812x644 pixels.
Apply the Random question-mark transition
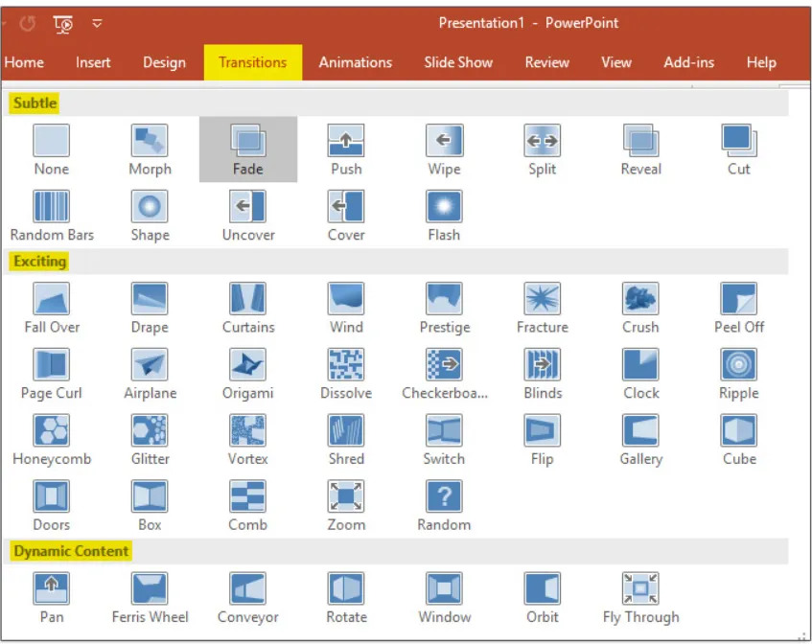tap(444, 497)
